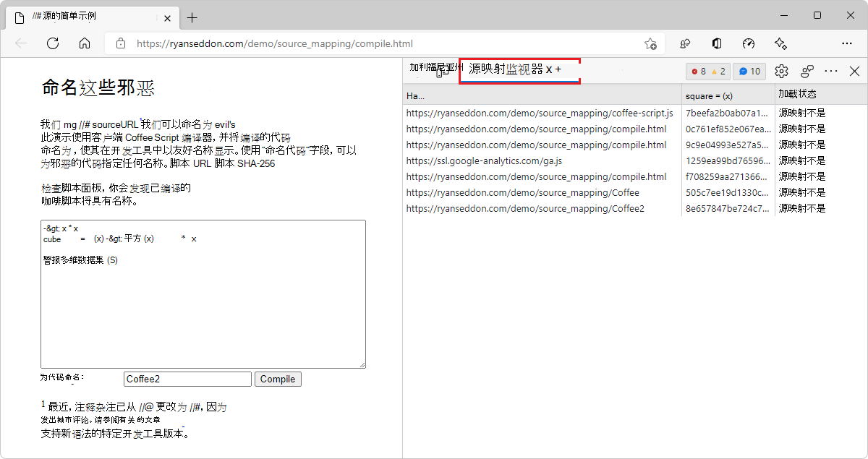Select hash f708259aa271366 cell
Screen dimensions: 868x459
click(728, 176)
